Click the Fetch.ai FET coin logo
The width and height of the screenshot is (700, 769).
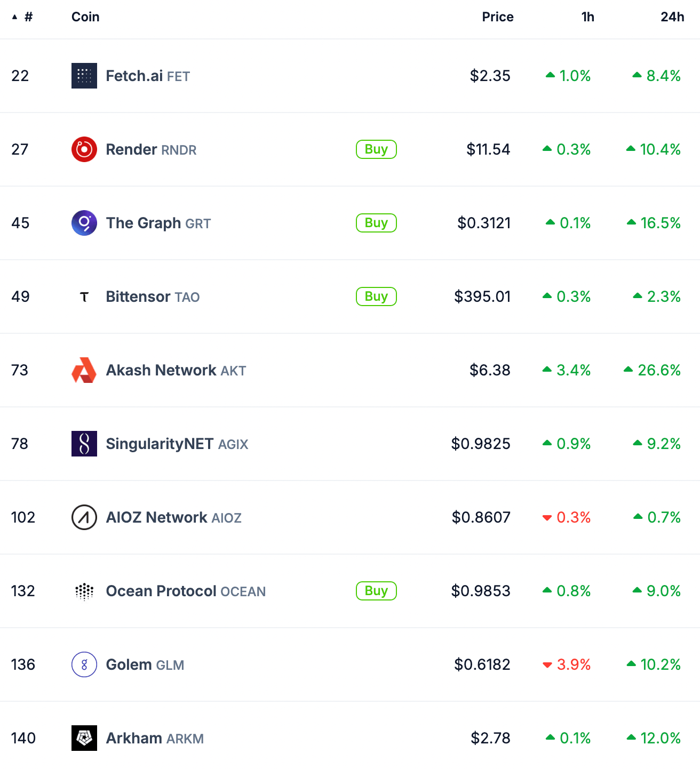click(x=84, y=76)
